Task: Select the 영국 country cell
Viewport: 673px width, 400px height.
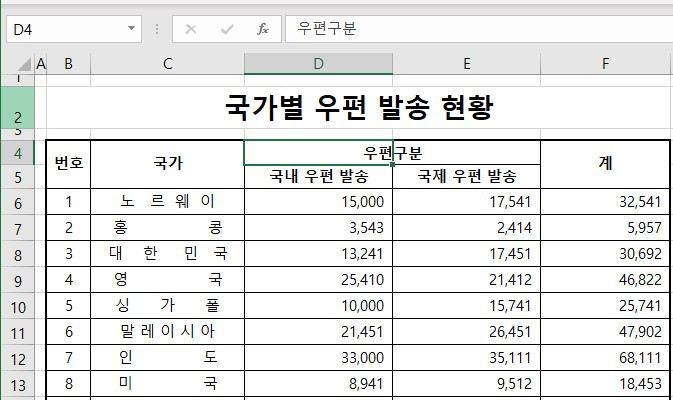Action: [x=167, y=280]
